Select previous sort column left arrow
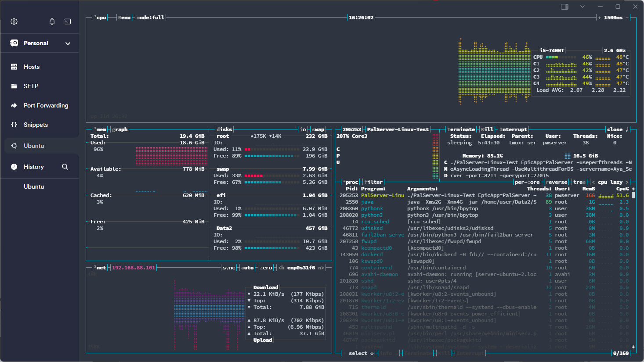Screen dimensions: 644x362 click(x=593, y=182)
